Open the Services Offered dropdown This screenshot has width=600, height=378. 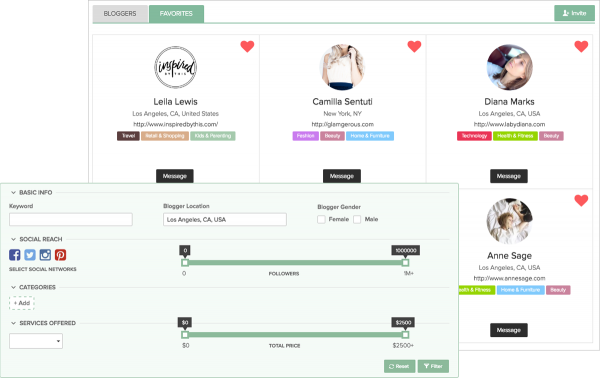[x=36, y=341]
